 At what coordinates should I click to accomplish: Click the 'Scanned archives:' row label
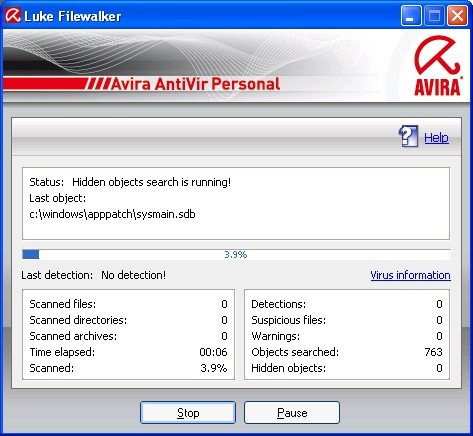click(73, 336)
